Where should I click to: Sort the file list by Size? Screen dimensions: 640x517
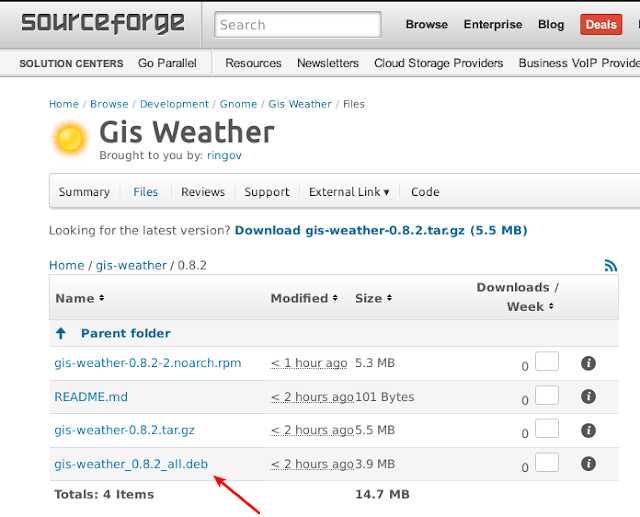[x=373, y=298]
